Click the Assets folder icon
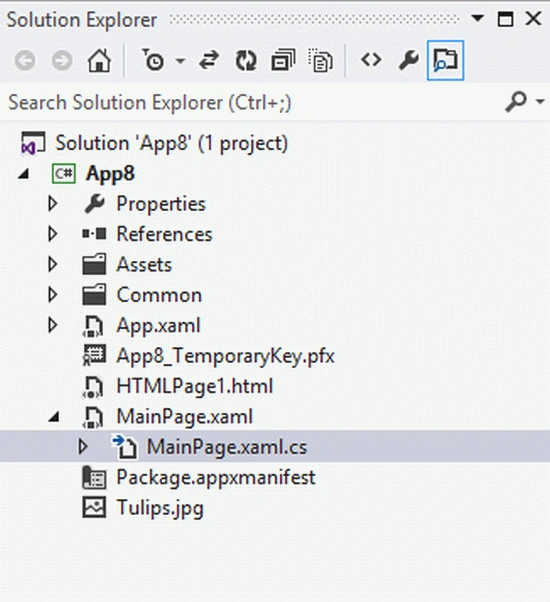Screen dimensions: 550x602 94,264
